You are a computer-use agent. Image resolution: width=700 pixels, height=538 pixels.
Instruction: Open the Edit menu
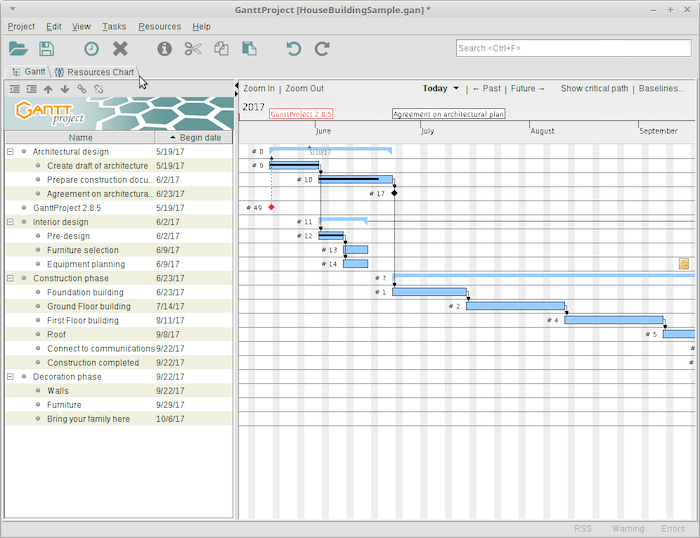click(54, 27)
